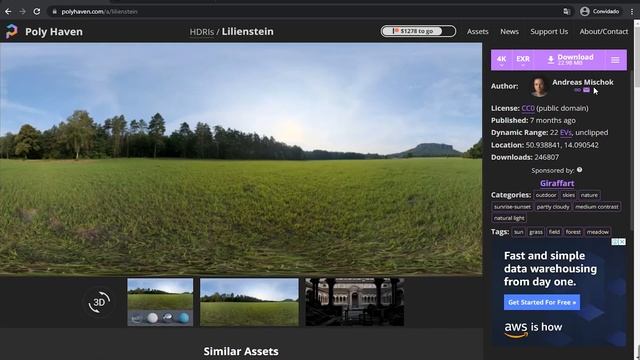Open author Andreas Mischok's name link
640x360 pixels.
[x=582, y=82]
